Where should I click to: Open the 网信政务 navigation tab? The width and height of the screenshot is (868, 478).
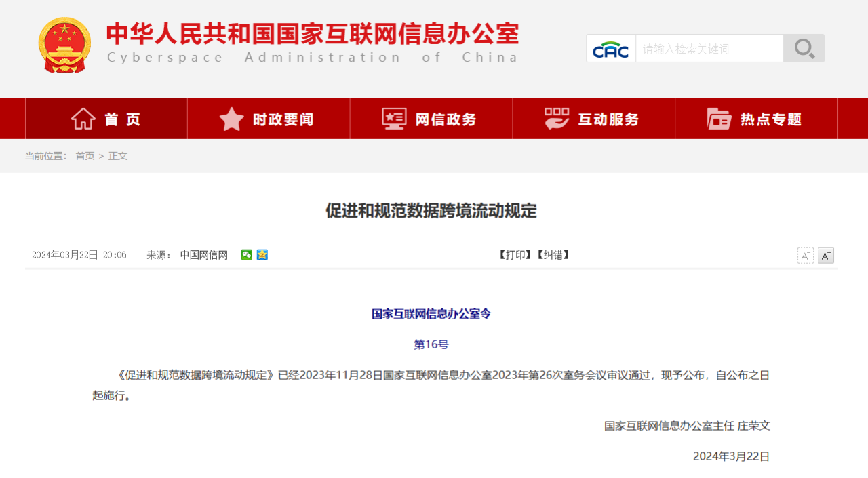431,119
